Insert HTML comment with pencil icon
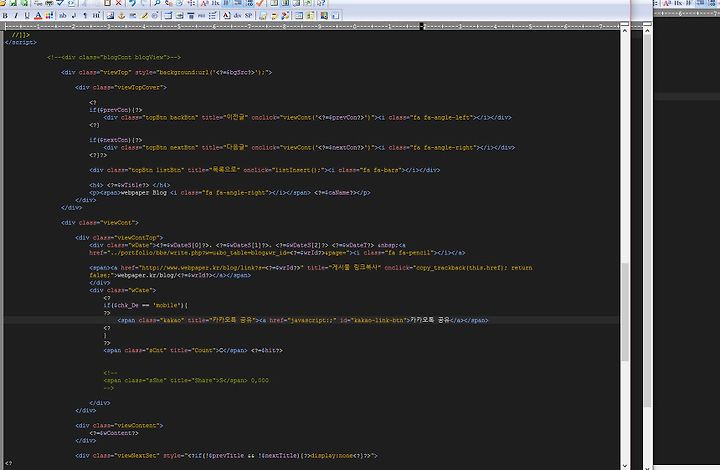 pos(144,16)
